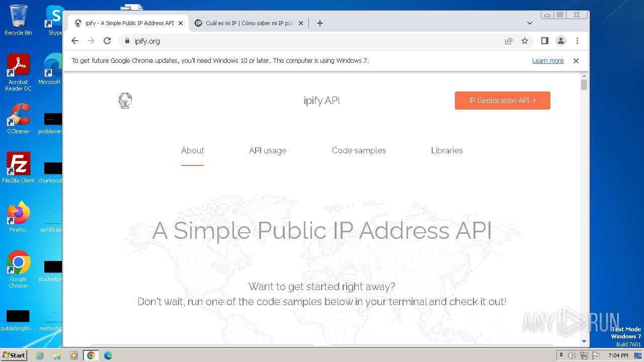644x362 pixels.
Task: Click the Chrome taskbar button
Action: (91, 355)
